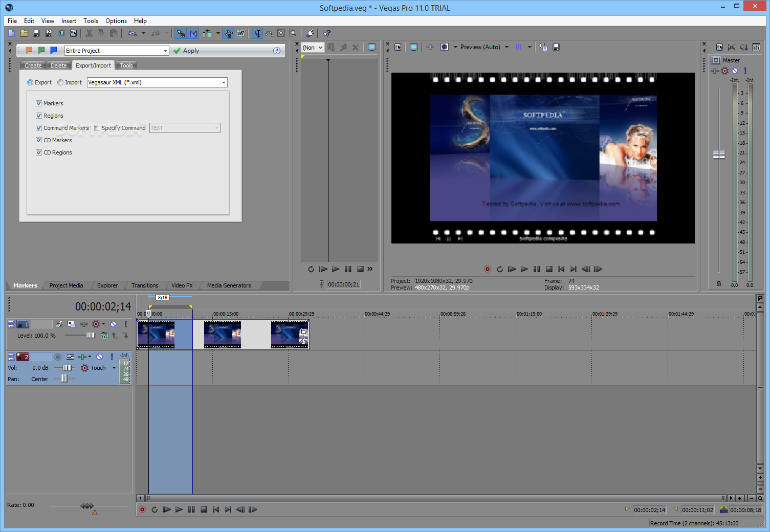
Task: Click the orange marker flag icon
Action: pyautogui.click(x=29, y=50)
